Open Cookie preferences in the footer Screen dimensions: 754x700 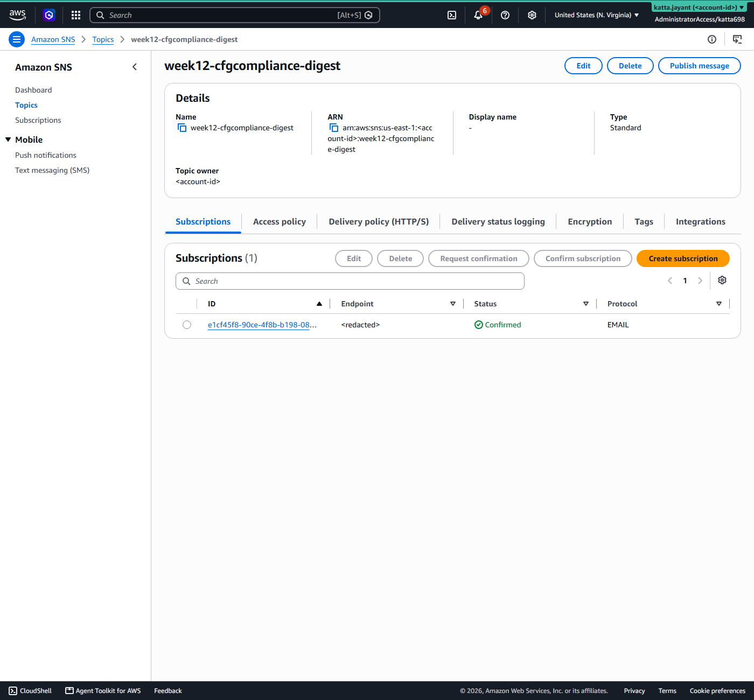(x=717, y=691)
